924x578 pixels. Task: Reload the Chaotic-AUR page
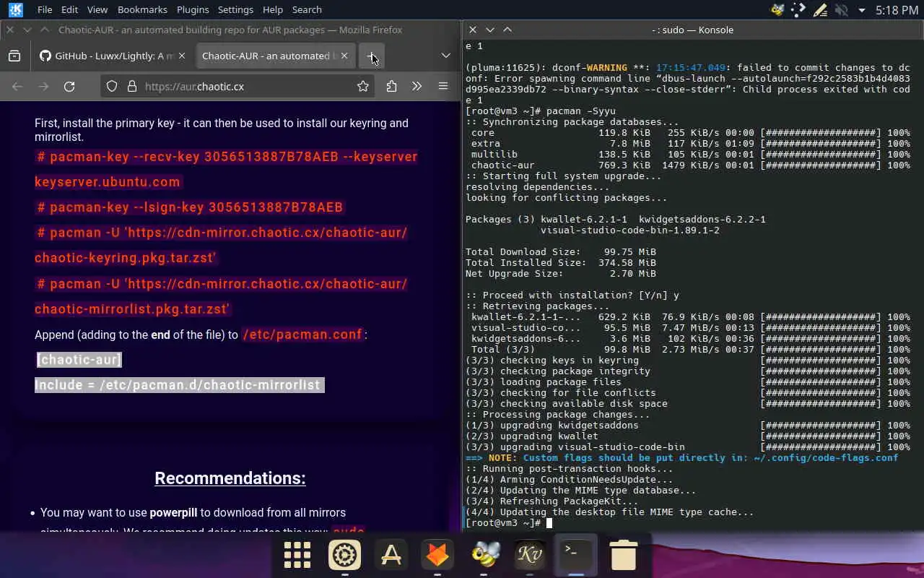point(69,86)
